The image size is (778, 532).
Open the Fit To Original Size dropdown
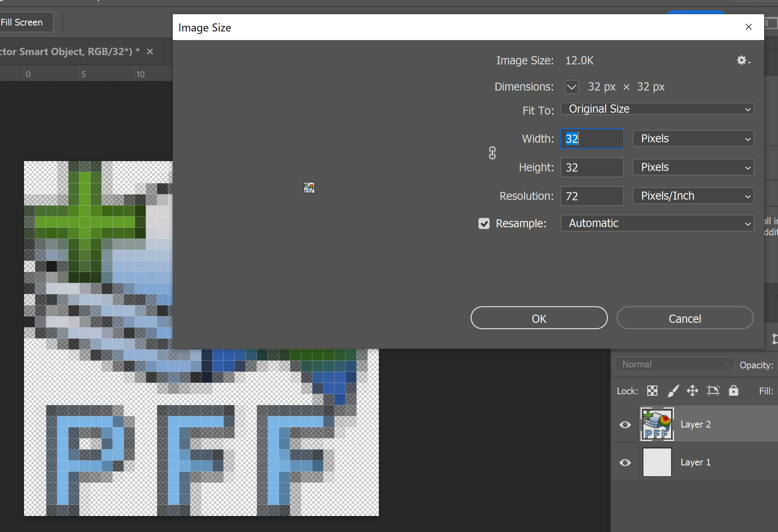click(657, 109)
